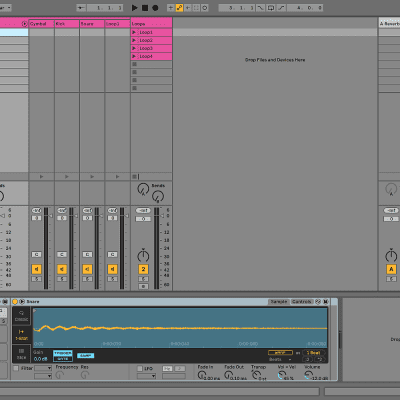Toggle the Kick chain activator speaker
The image size is (400, 400).
pyautogui.click(x=62, y=269)
